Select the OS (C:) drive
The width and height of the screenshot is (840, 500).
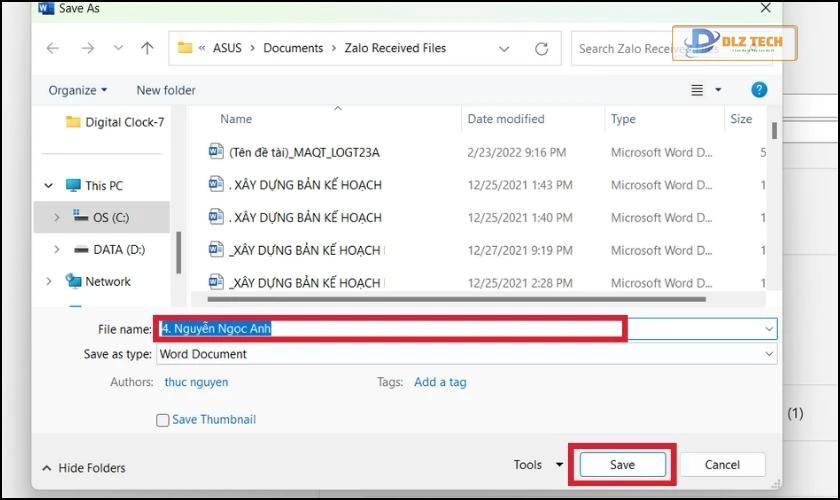(x=102, y=217)
